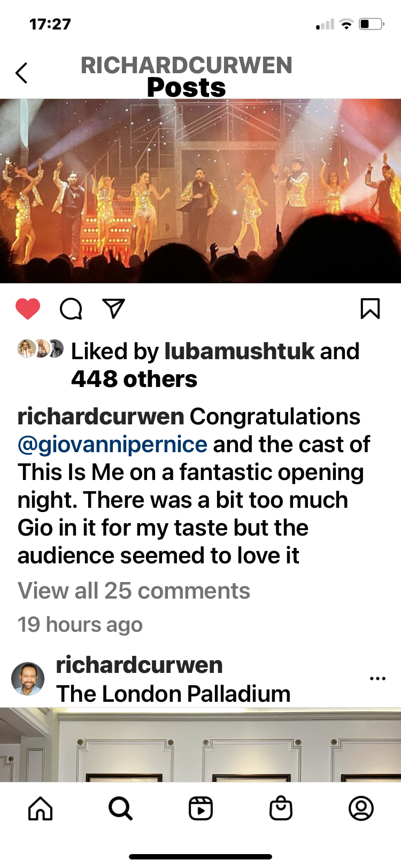
Task: Open lubamushtuk's profile from likes
Action: [240, 351]
